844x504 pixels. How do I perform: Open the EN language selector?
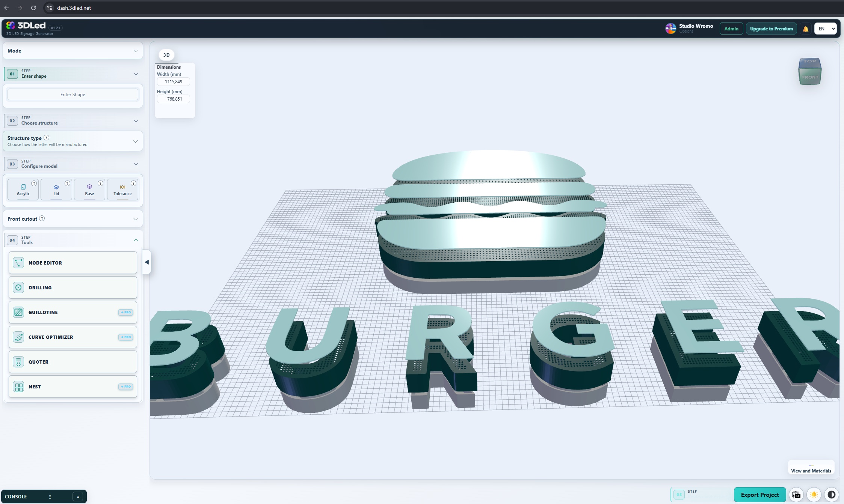(x=825, y=29)
